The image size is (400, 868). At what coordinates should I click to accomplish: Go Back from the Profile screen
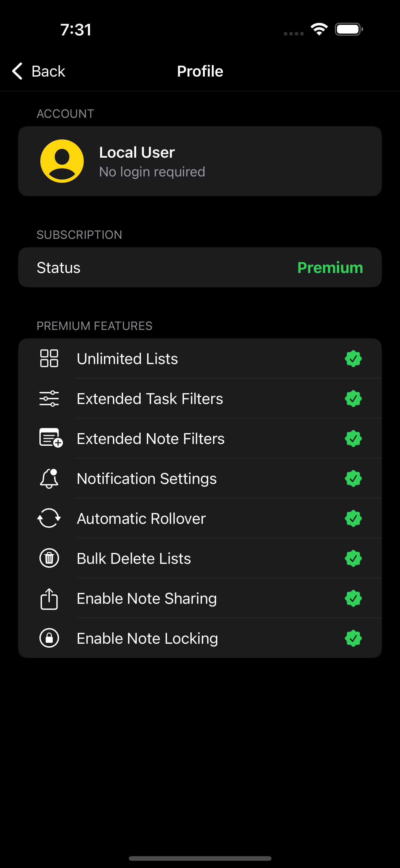tap(38, 71)
